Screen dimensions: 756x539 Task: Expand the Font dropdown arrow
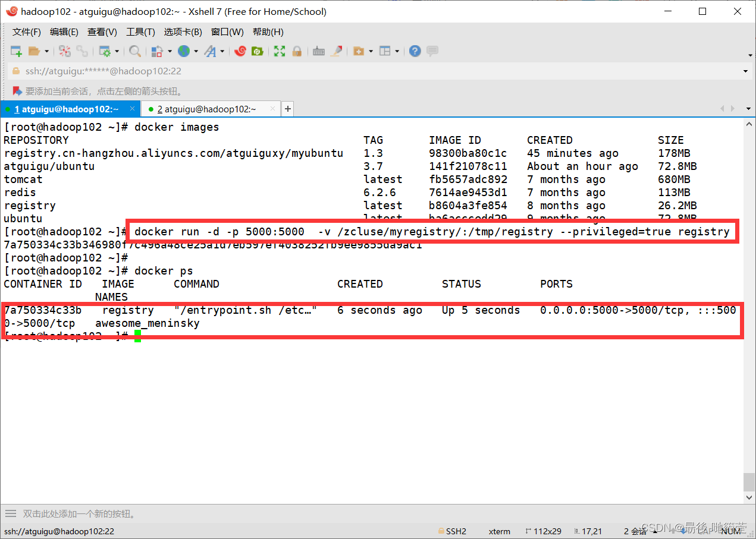[x=222, y=52]
